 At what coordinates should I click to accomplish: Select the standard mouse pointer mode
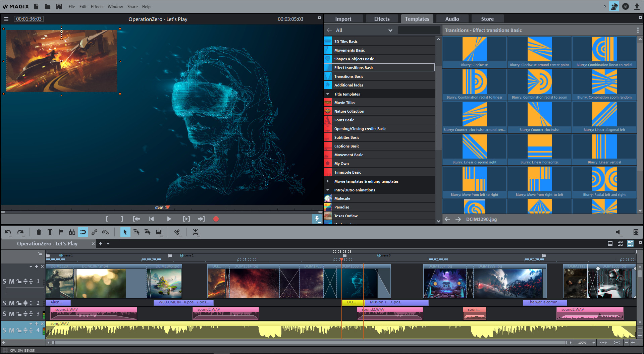[125, 232]
